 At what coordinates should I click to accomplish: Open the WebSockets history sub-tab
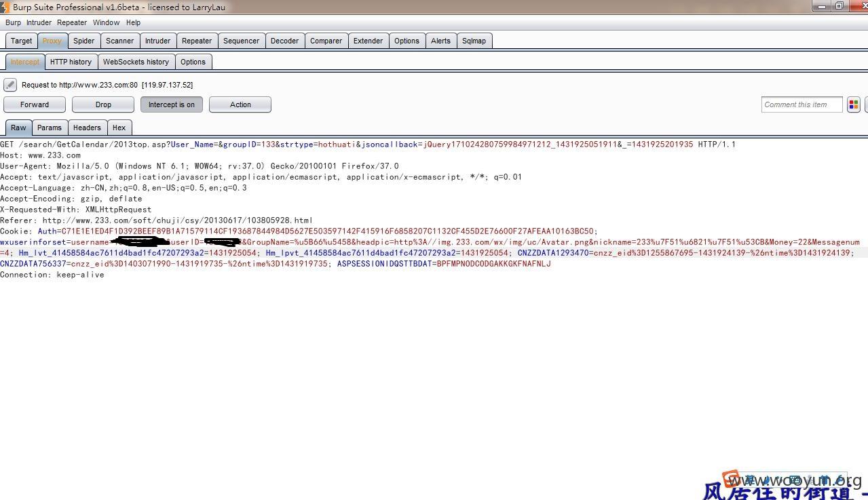pyautogui.click(x=136, y=62)
